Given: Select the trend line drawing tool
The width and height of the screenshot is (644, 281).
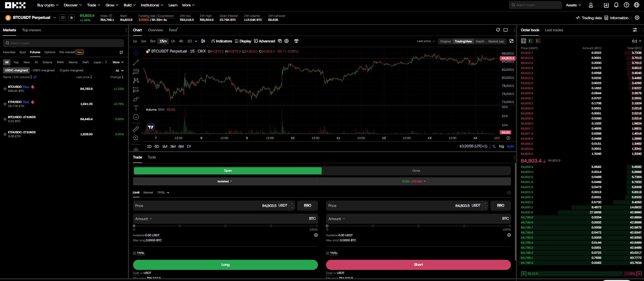Looking at the screenshot, I should coord(136,63).
